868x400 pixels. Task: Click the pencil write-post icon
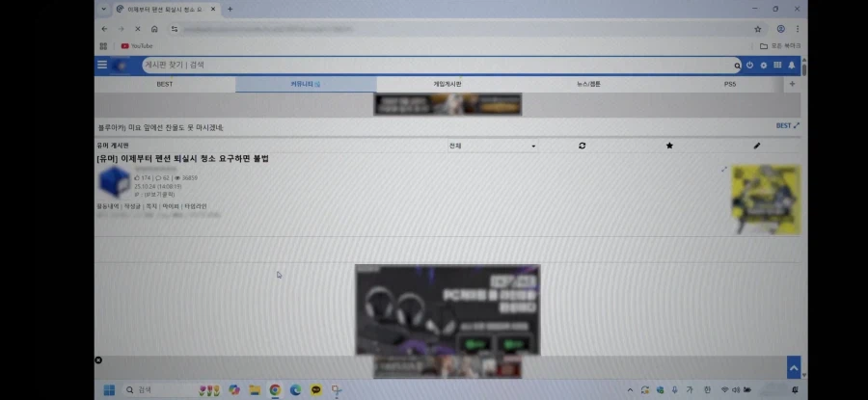757,146
